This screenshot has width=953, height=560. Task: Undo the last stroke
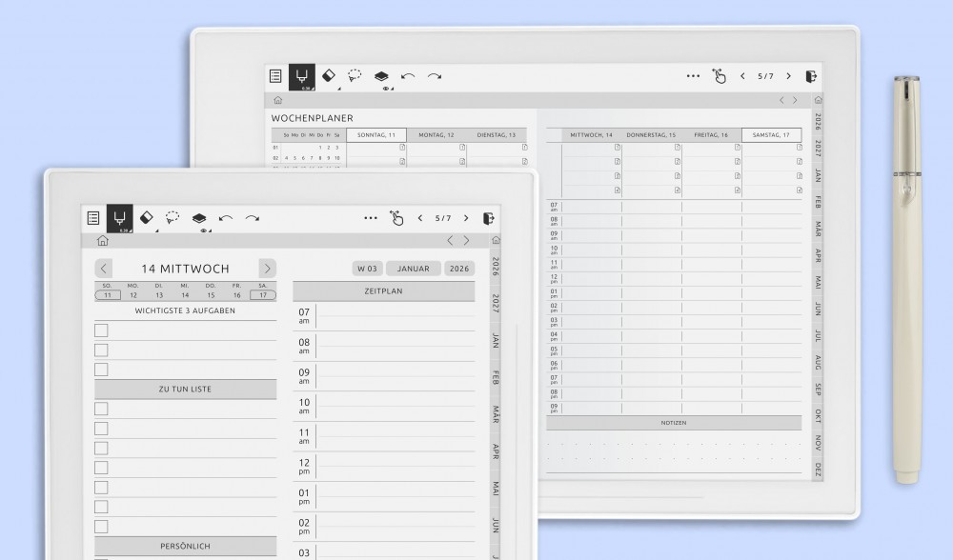click(227, 217)
